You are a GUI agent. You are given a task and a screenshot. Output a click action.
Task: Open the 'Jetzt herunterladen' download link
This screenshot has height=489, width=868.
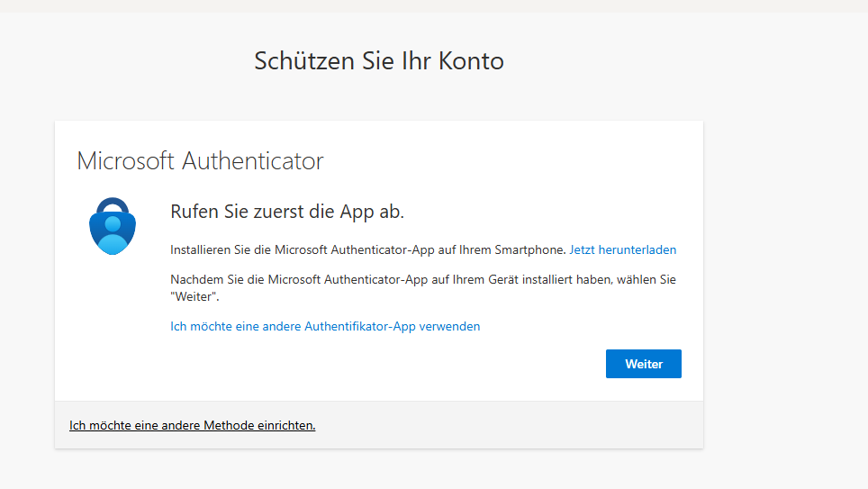tap(622, 249)
